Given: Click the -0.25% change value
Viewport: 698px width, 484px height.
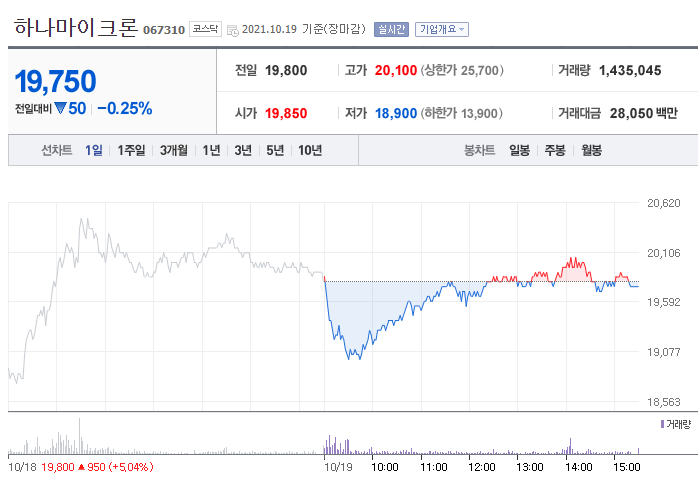Looking at the screenshot, I should (x=125, y=108).
